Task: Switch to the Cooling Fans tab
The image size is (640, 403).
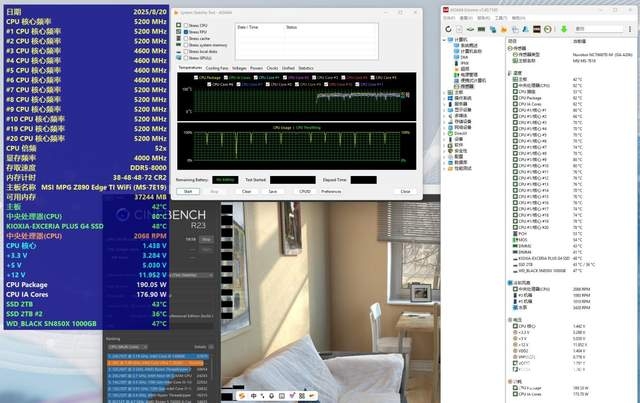Action: [217, 68]
